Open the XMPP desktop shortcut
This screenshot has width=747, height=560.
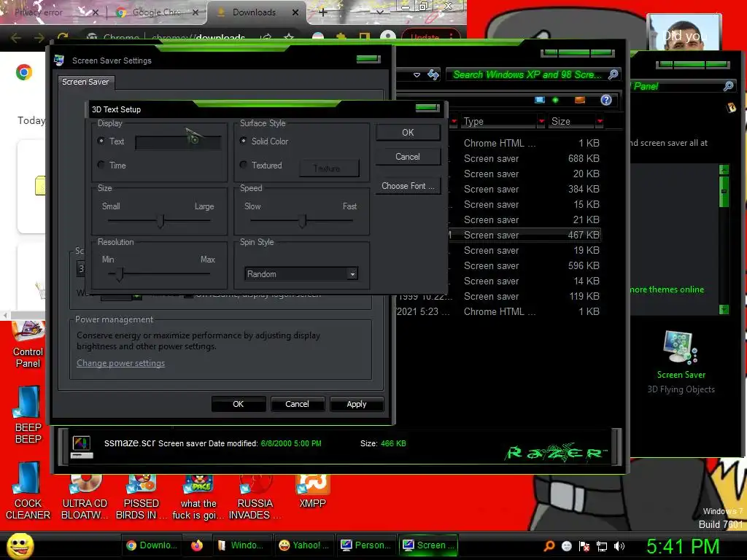coord(312,491)
